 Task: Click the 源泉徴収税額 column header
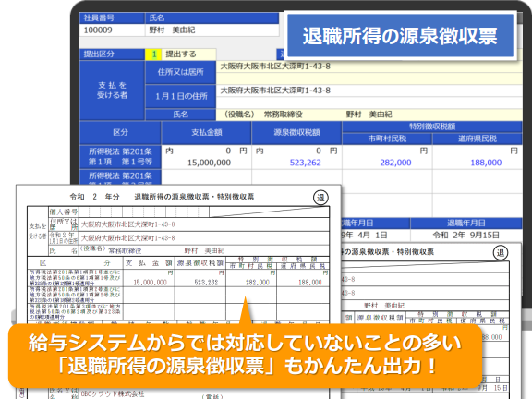(x=296, y=133)
